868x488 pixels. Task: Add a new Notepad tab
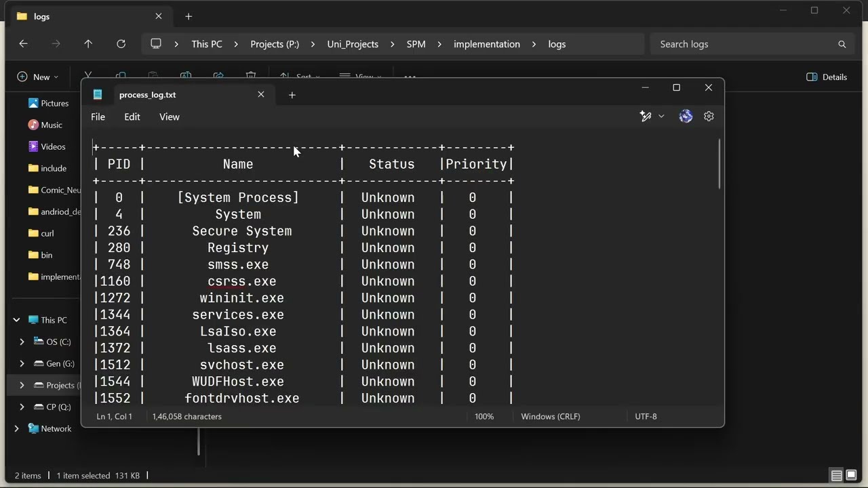tap(292, 95)
